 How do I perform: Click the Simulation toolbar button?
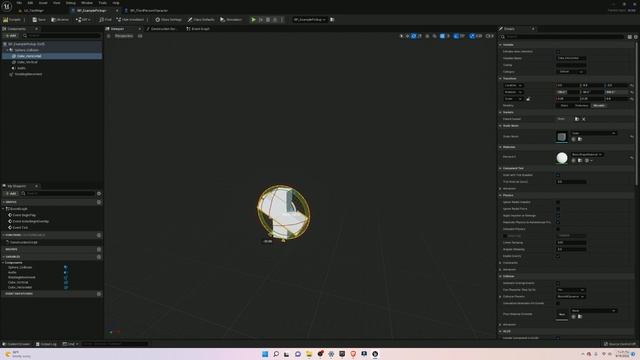point(231,20)
